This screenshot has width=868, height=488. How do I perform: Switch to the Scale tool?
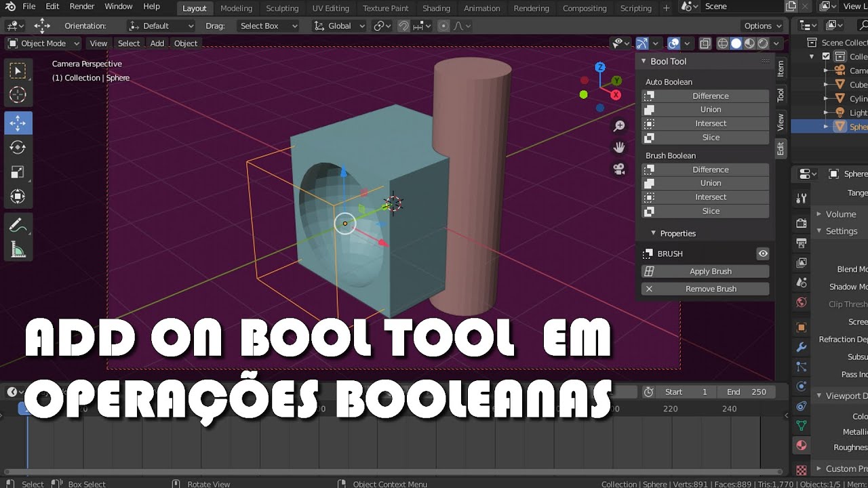[18, 172]
